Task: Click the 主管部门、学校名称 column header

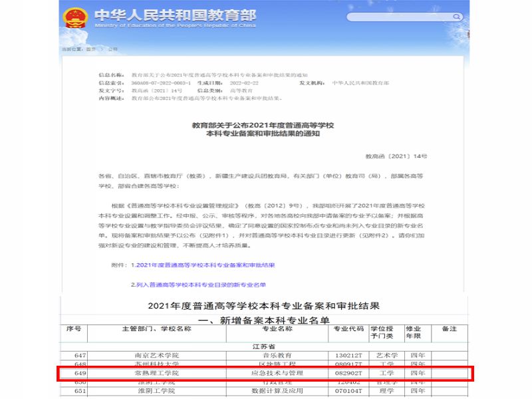Action: 157,329
